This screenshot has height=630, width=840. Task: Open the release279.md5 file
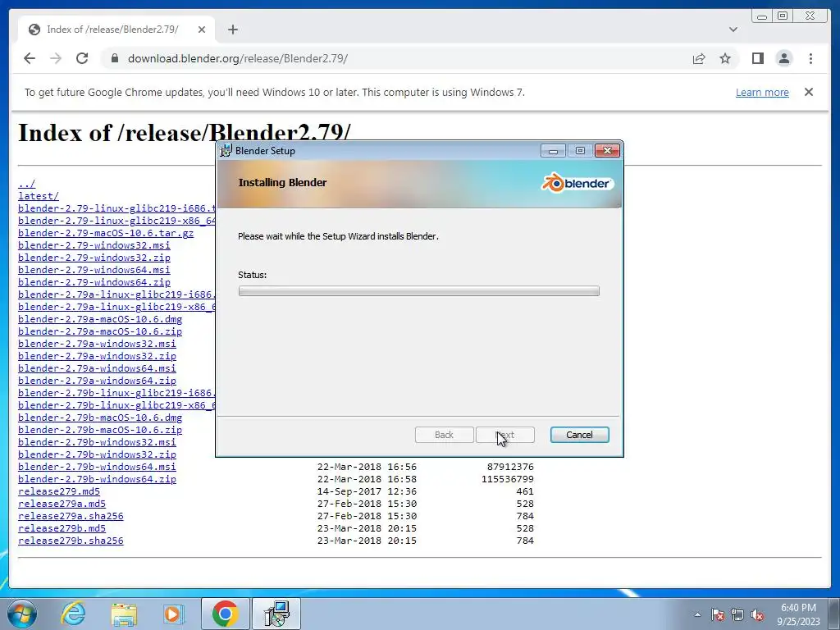tap(59, 492)
